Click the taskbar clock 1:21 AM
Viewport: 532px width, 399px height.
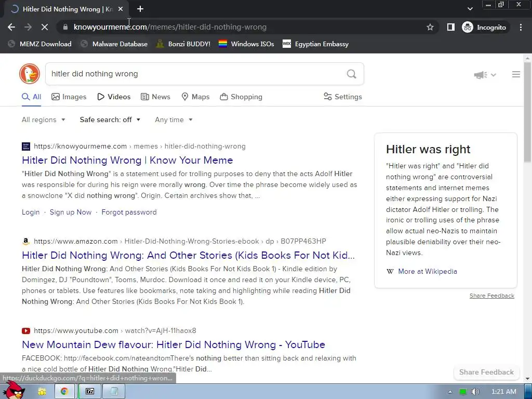click(x=504, y=392)
